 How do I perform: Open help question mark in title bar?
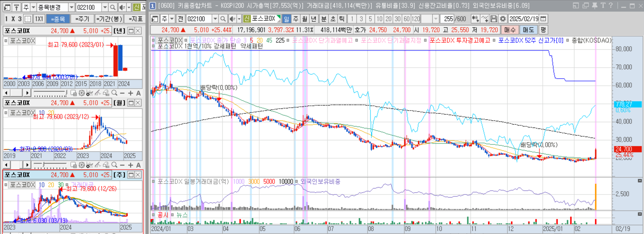point(611,6)
